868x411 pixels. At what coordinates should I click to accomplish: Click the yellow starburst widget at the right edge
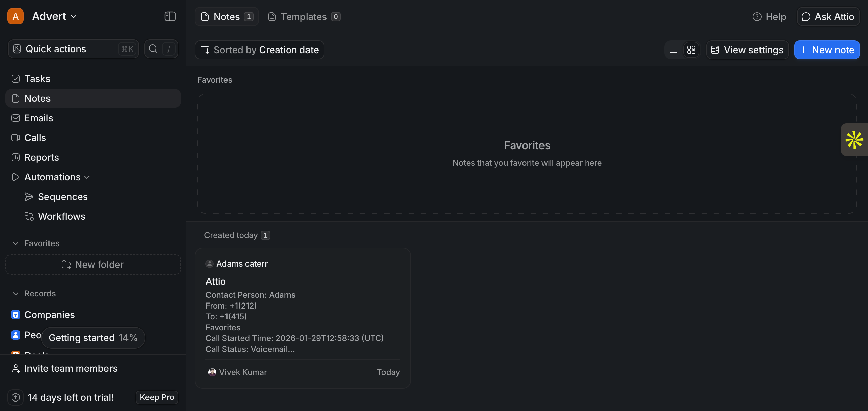(854, 140)
